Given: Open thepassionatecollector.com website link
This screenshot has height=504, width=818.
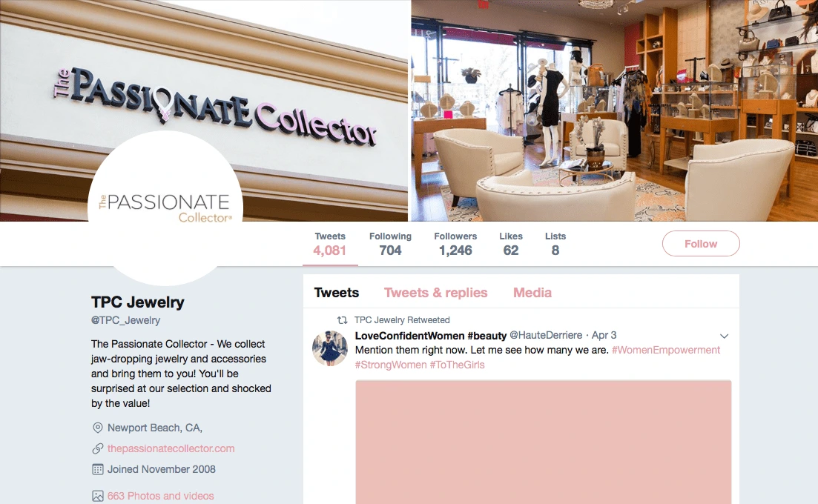Looking at the screenshot, I should (171, 448).
